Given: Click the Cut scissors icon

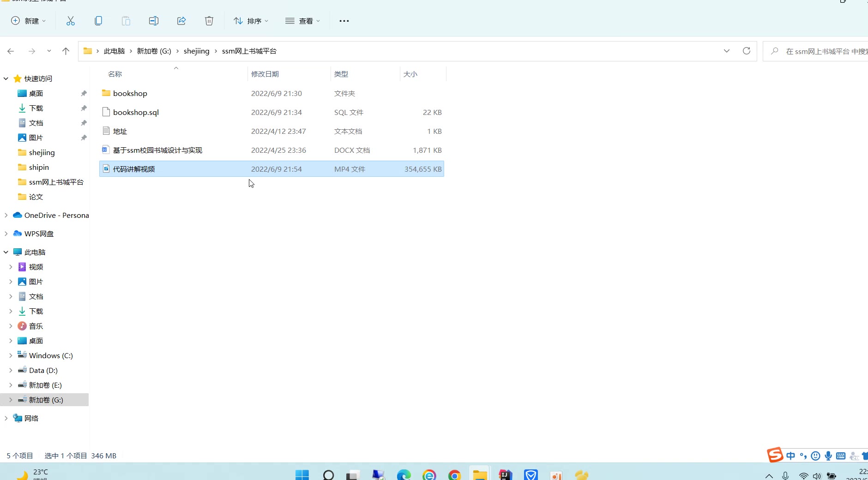Looking at the screenshot, I should pyautogui.click(x=70, y=21).
